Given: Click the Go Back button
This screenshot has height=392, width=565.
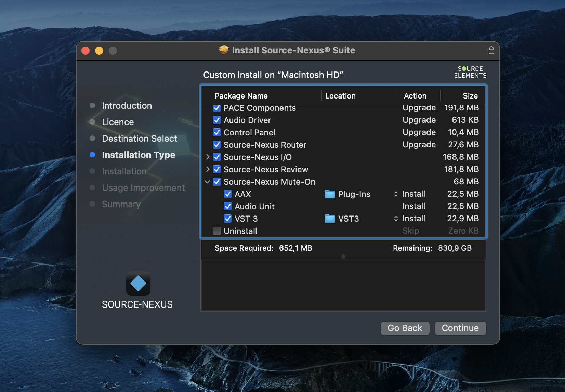Looking at the screenshot, I should 405,328.
